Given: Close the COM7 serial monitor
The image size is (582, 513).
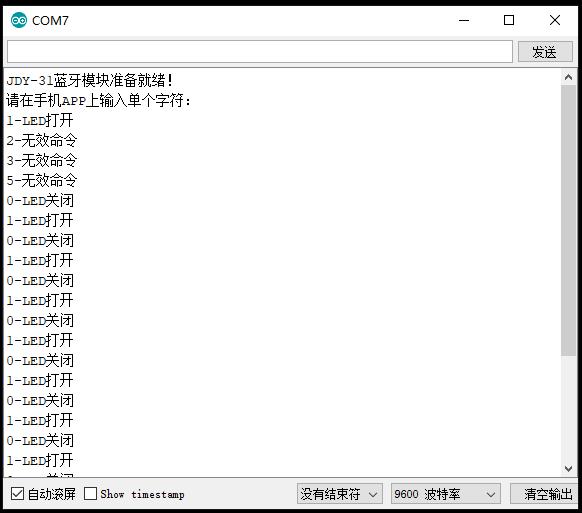Looking at the screenshot, I should pyautogui.click(x=555, y=20).
